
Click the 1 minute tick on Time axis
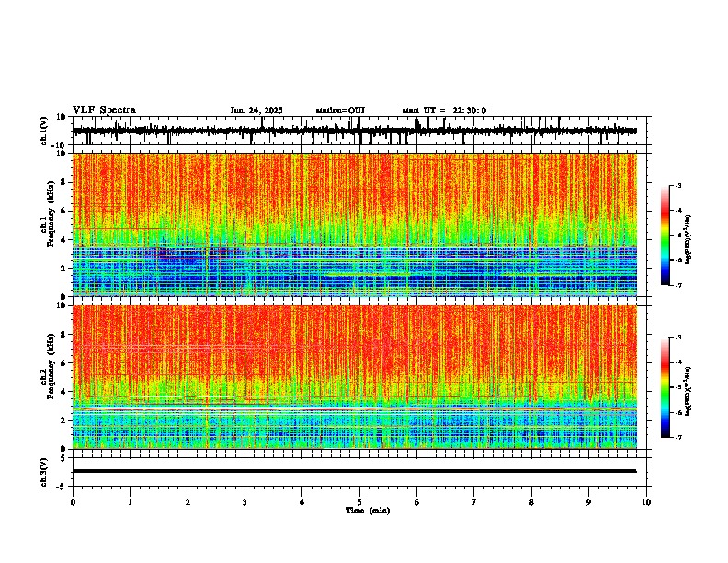pos(130,502)
